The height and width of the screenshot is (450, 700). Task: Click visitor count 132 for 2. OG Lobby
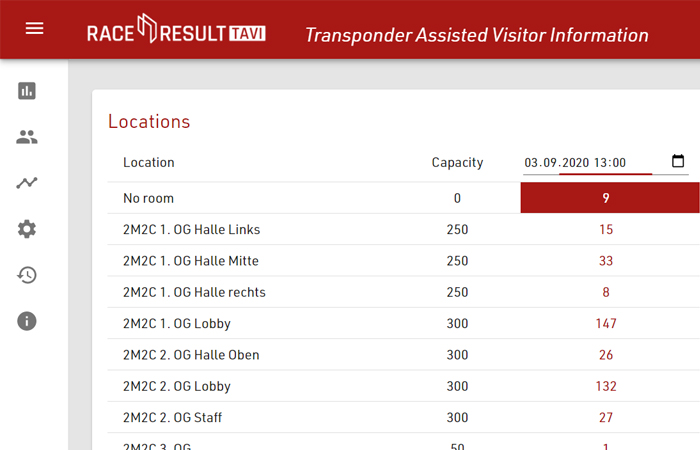[606, 386]
